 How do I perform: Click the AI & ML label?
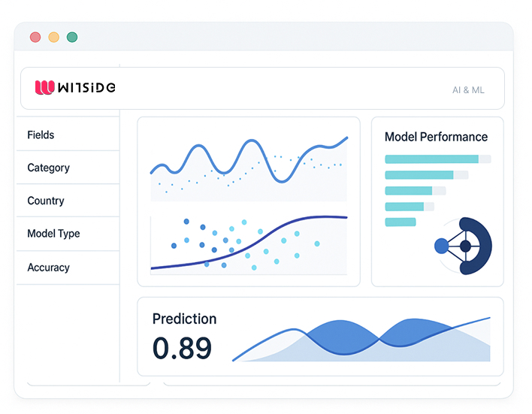468,90
